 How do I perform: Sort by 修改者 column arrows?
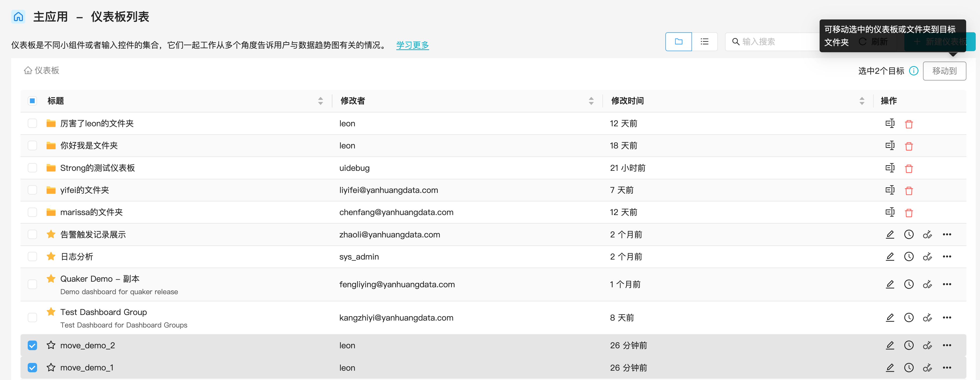click(591, 101)
